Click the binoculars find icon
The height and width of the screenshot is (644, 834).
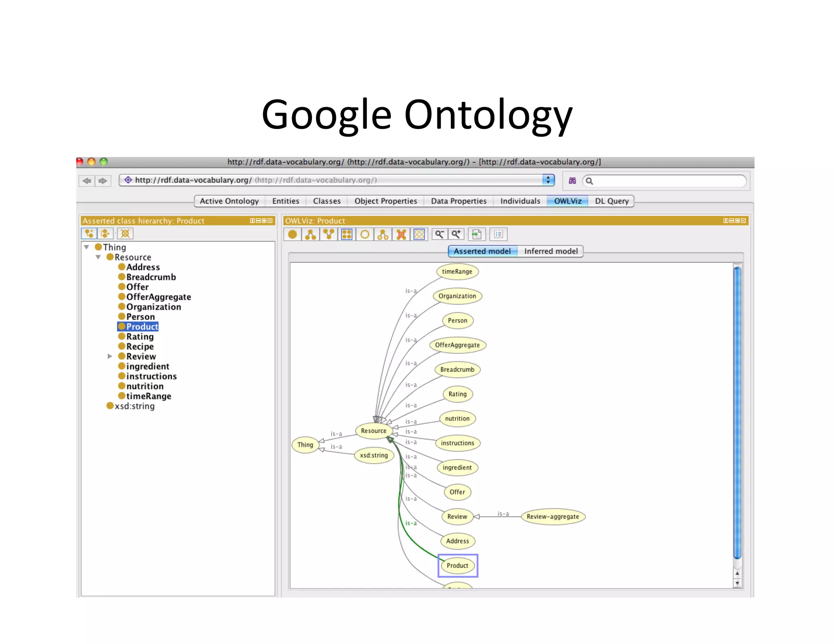point(572,181)
